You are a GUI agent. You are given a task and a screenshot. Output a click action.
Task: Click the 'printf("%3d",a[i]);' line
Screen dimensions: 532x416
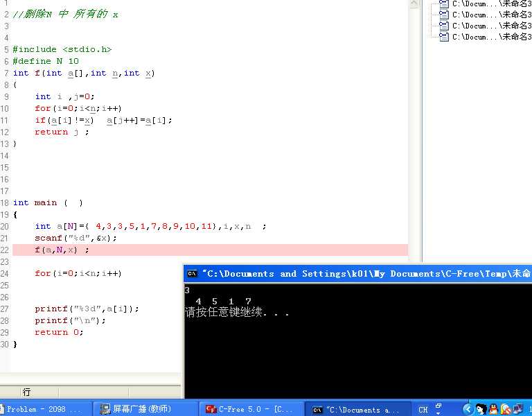pos(87,309)
